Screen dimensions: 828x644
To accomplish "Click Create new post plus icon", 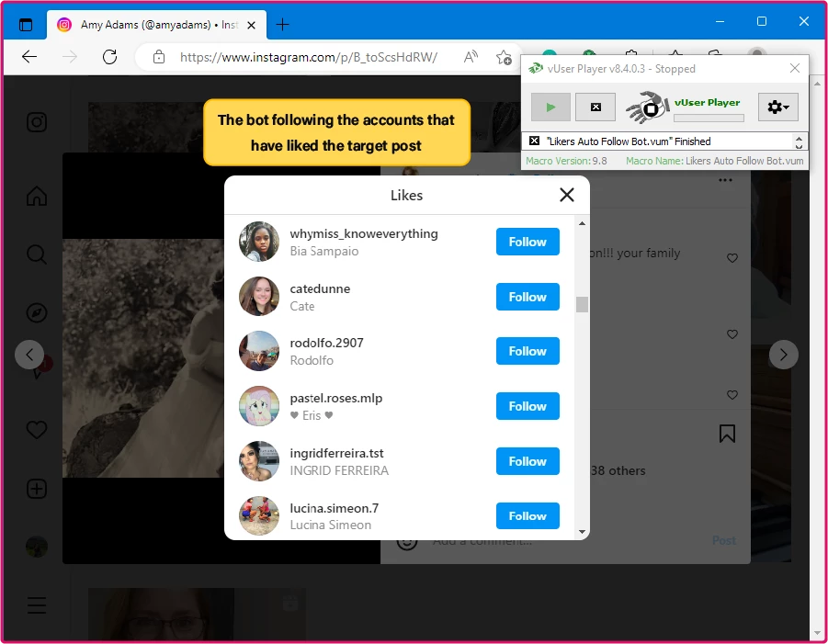I will pos(37,489).
